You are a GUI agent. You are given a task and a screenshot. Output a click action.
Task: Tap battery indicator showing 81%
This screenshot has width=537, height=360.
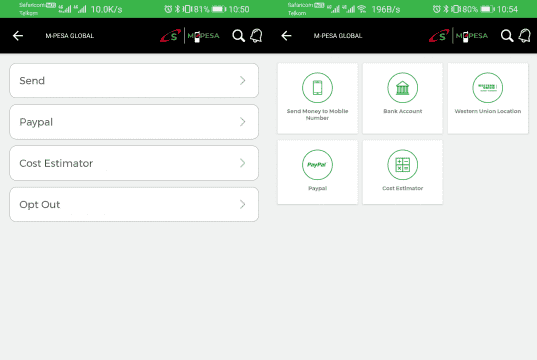click(219, 9)
